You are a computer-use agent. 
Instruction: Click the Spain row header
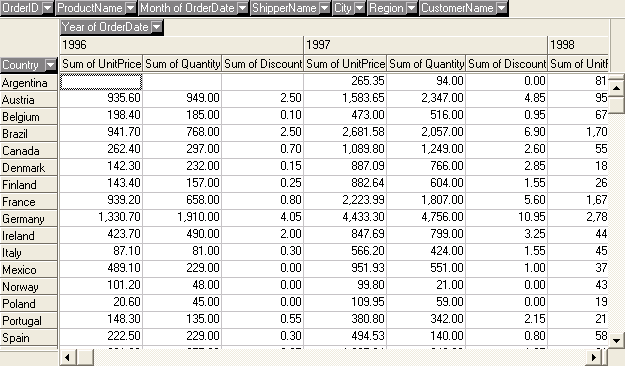(x=29, y=338)
